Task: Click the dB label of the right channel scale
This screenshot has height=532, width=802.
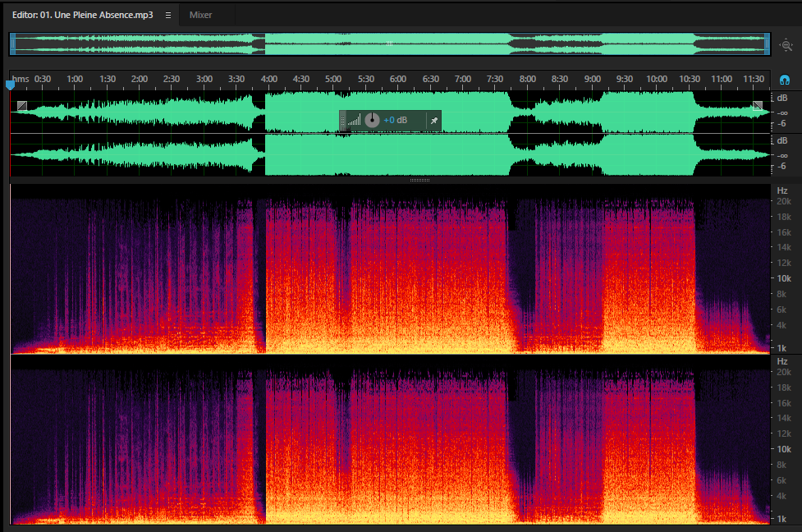Action: pos(782,140)
